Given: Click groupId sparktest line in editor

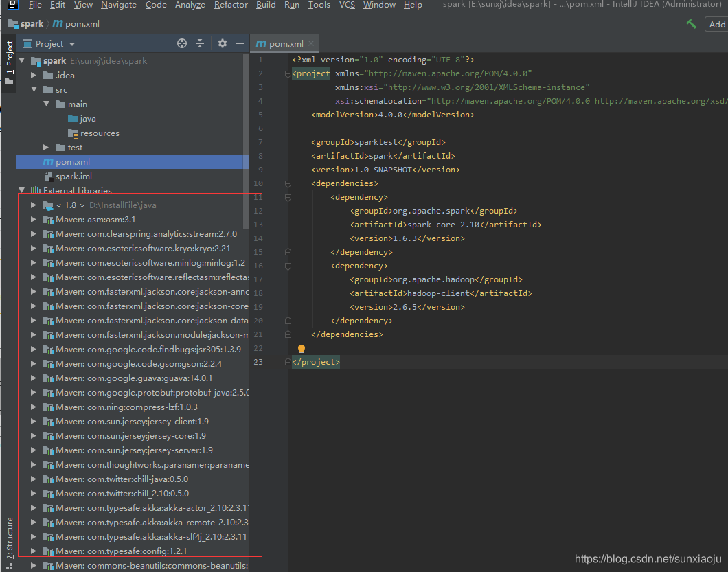Looking at the screenshot, I should coord(378,142).
